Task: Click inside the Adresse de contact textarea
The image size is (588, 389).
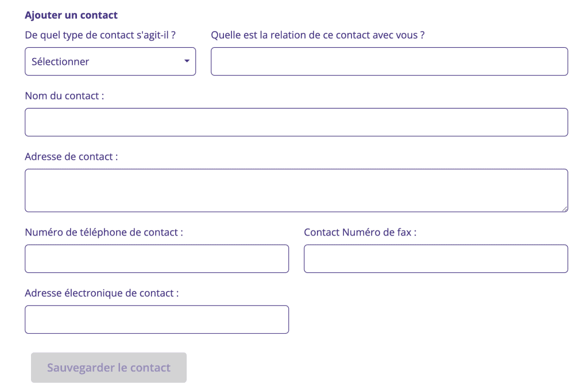Action: pyautogui.click(x=296, y=191)
